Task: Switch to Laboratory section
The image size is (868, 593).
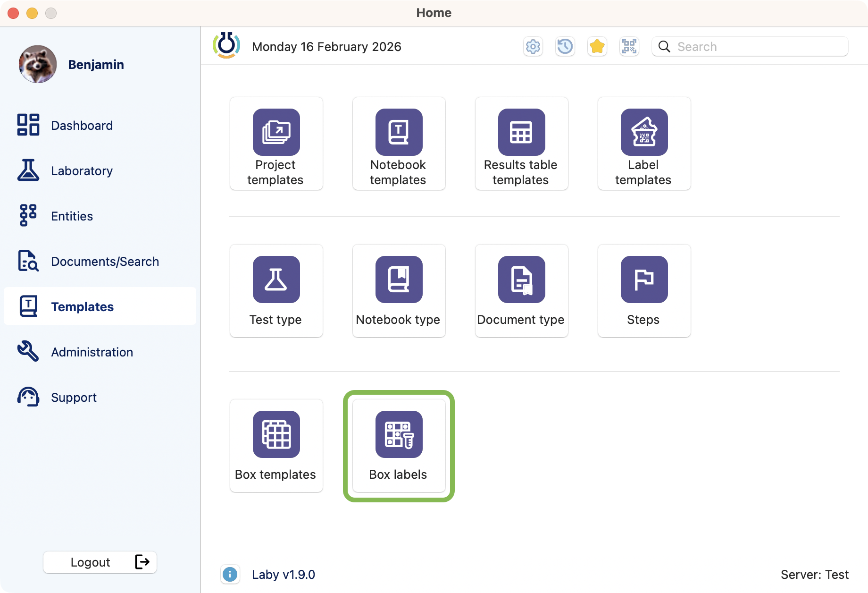Action: point(82,171)
